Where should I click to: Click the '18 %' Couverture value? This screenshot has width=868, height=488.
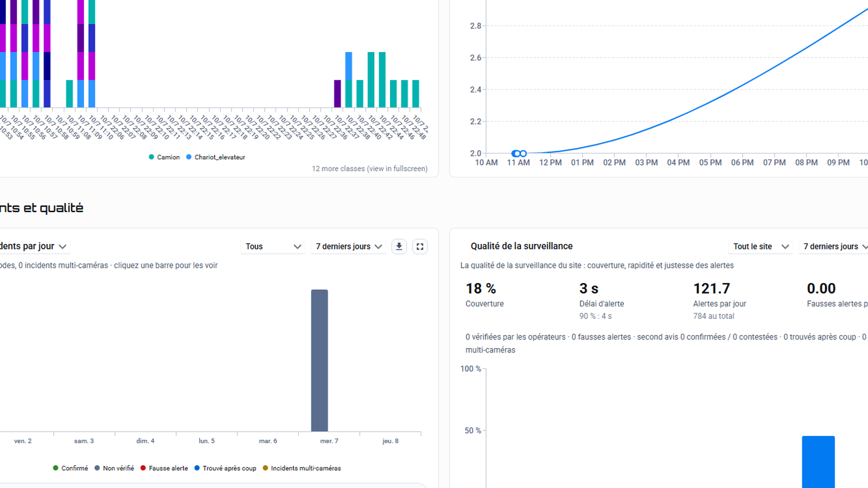click(x=481, y=288)
